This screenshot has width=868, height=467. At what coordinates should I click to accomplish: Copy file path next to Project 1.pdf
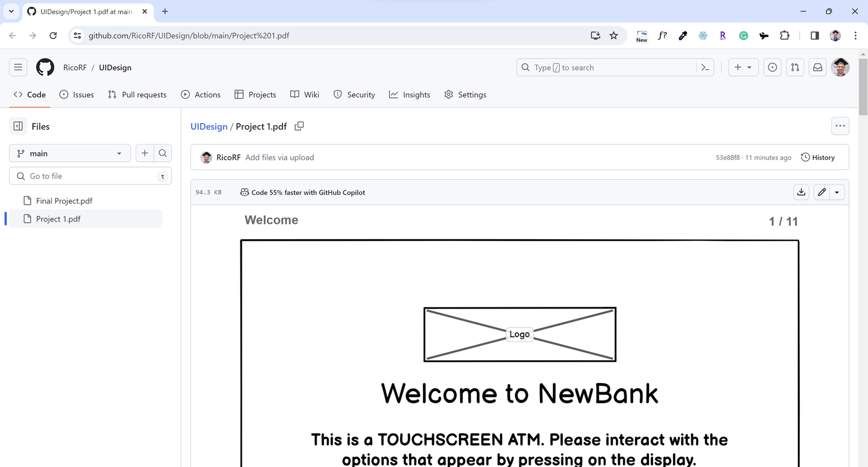[x=299, y=126]
